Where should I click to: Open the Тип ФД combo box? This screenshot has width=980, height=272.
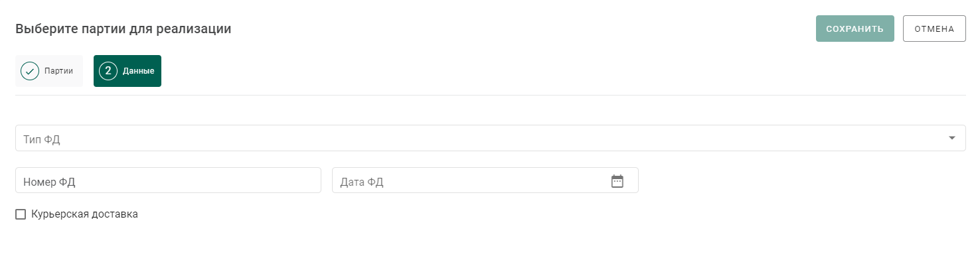(491, 138)
